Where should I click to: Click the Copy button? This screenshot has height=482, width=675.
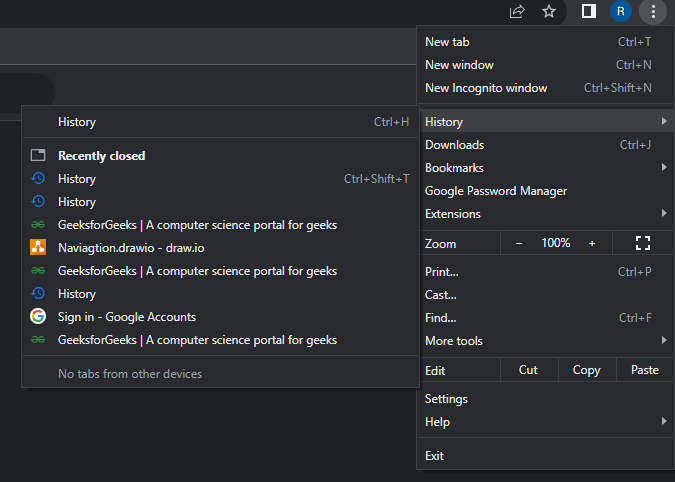(x=586, y=370)
